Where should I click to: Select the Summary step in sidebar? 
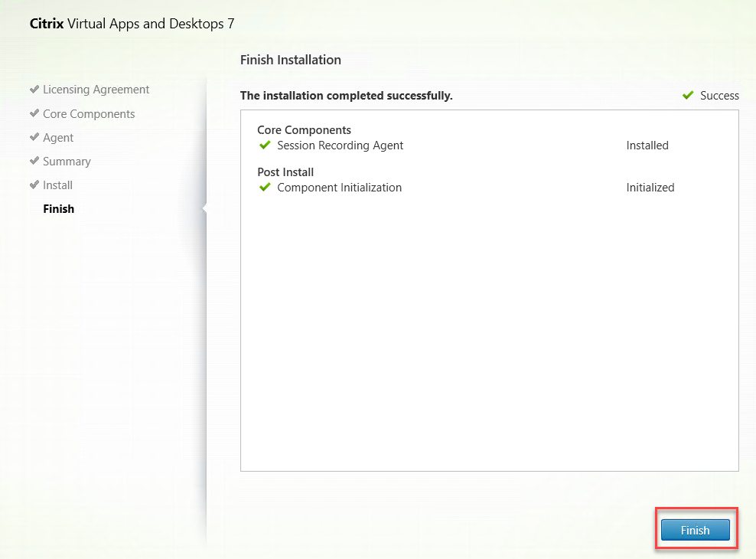67,162
